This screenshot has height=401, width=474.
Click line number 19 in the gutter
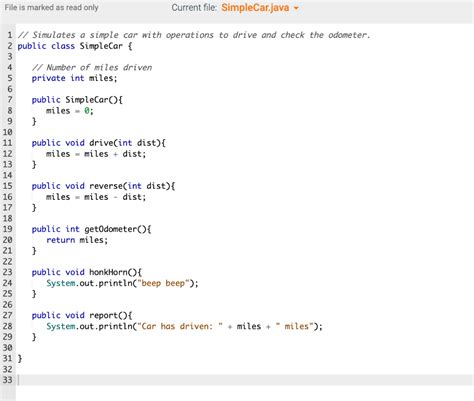point(8,229)
